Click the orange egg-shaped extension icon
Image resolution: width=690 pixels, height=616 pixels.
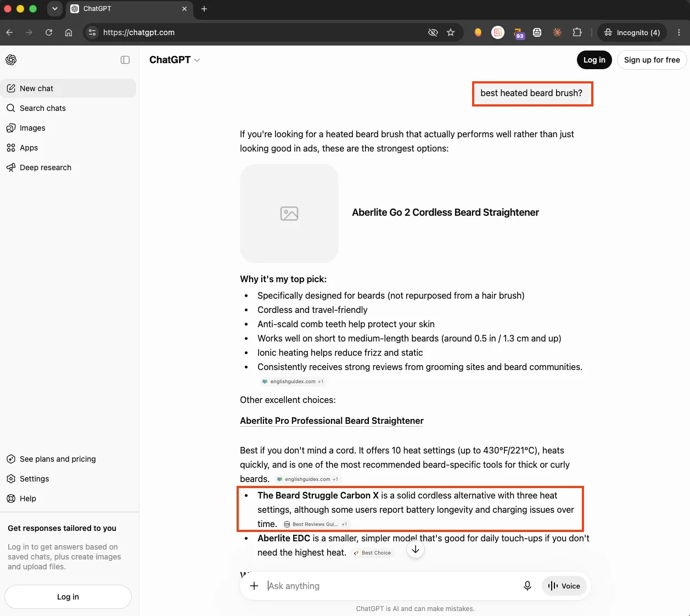(x=478, y=32)
